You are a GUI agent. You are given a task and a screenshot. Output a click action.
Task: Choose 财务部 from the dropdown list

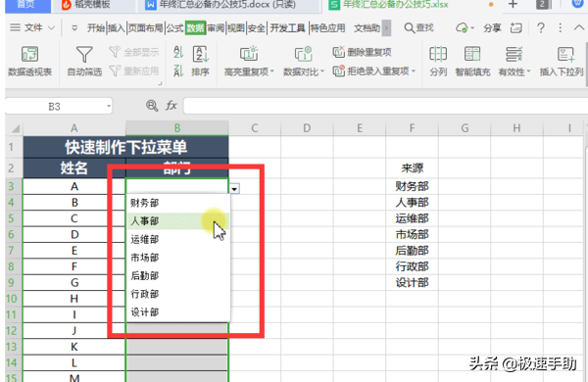(178, 203)
